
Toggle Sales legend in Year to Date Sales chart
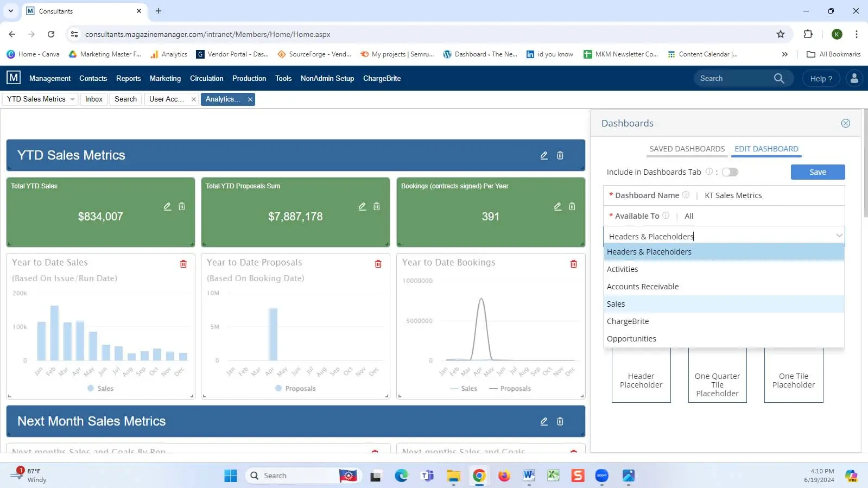pyautogui.click(x=100, y=389)
